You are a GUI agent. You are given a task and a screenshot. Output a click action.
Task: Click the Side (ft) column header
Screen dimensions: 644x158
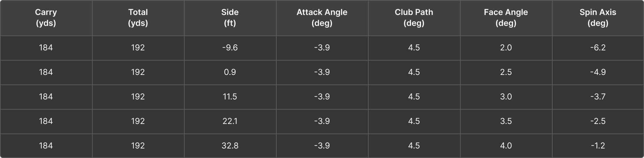click(230, 18)
